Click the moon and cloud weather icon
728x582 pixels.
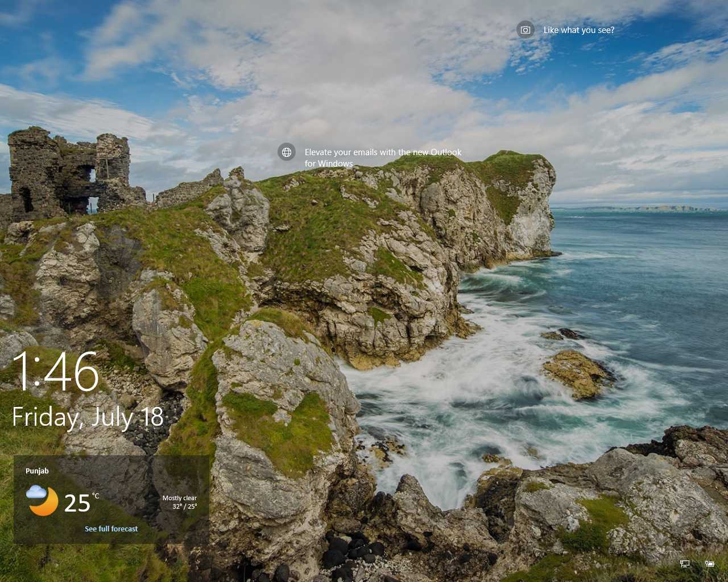tap(42, 500)
